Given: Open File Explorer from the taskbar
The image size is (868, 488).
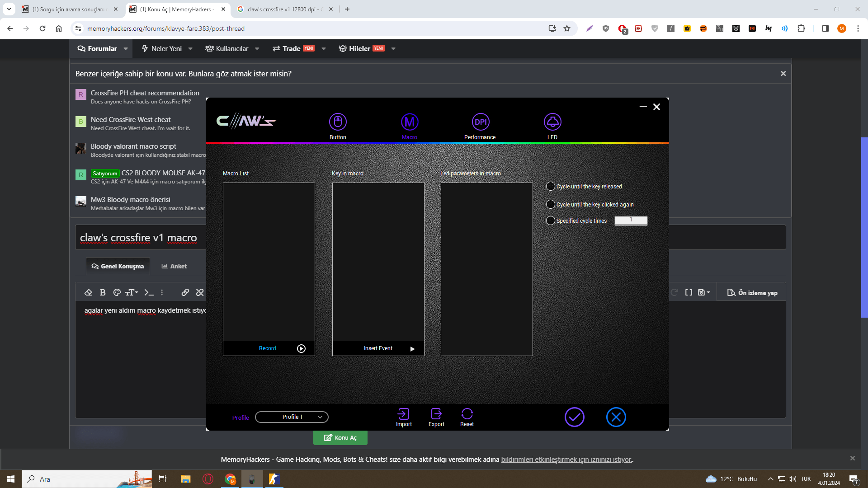Looking at the screenshot, I should tap(185, 479).
